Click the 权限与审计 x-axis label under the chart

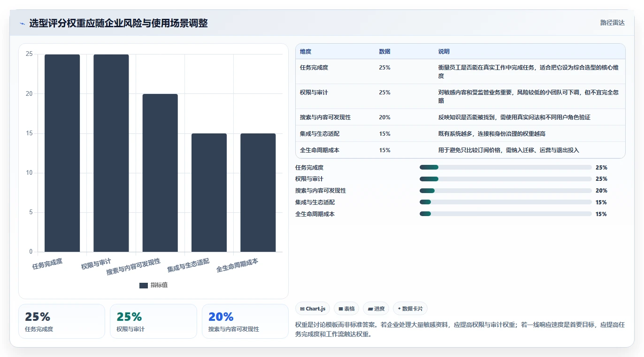[96, 264]
